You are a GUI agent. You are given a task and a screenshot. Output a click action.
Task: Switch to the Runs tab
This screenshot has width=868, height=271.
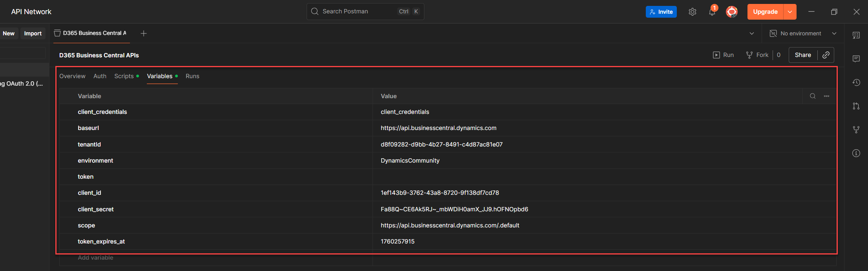pos(192,76)
